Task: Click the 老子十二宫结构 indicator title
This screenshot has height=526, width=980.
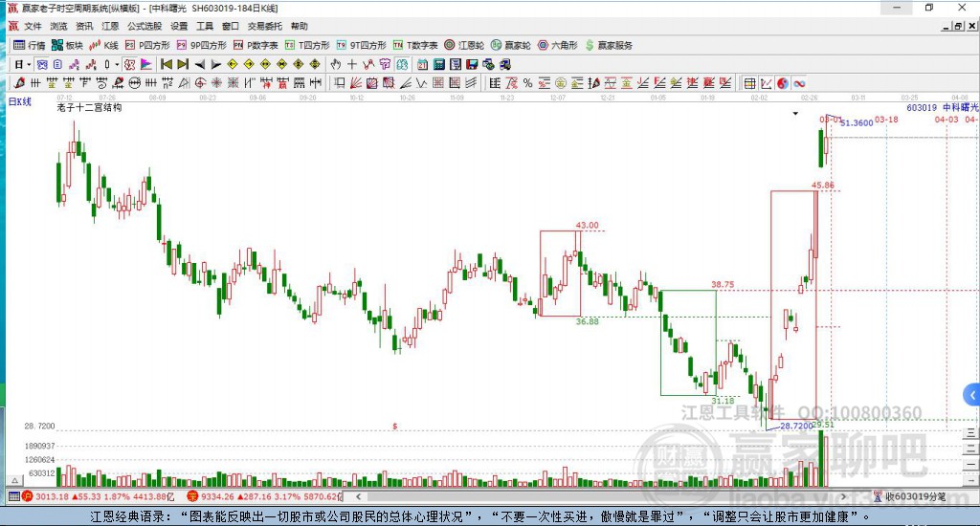Action: click(x=89, y=107)
